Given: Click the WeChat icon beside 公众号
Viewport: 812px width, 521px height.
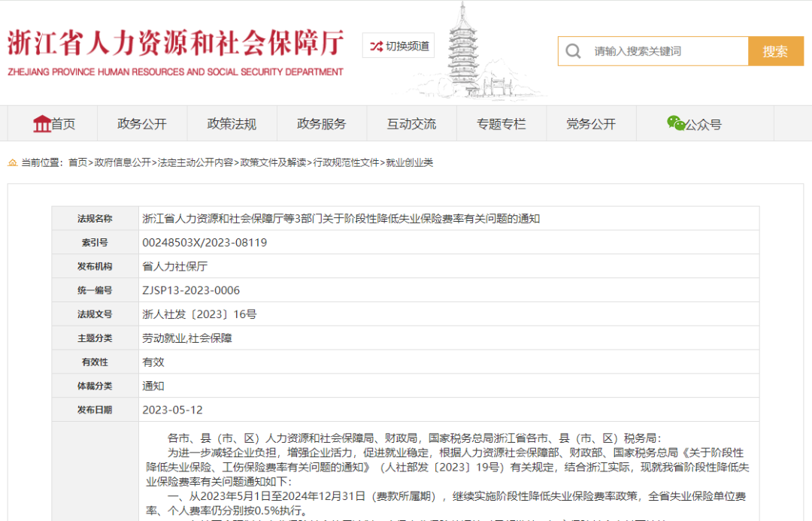Looking at the screenshot, I should pos(675,123).
